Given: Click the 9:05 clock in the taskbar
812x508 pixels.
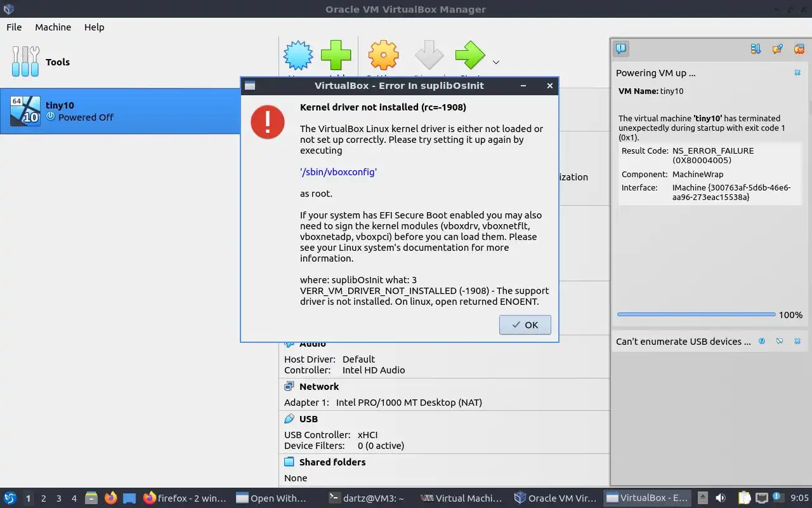Looking at the screenshot, I should click(x=799, y=498).
